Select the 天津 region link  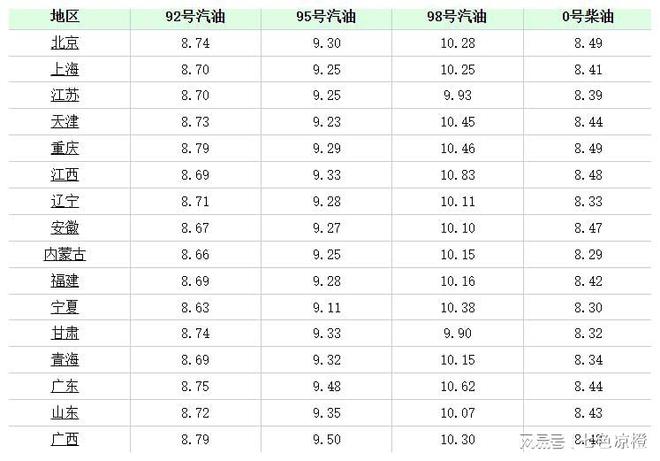click(65, 121)
